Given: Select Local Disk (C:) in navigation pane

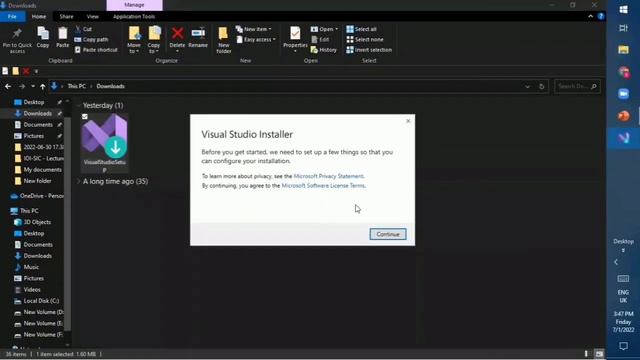Looking at the screenshot, I should click(37, 301).
